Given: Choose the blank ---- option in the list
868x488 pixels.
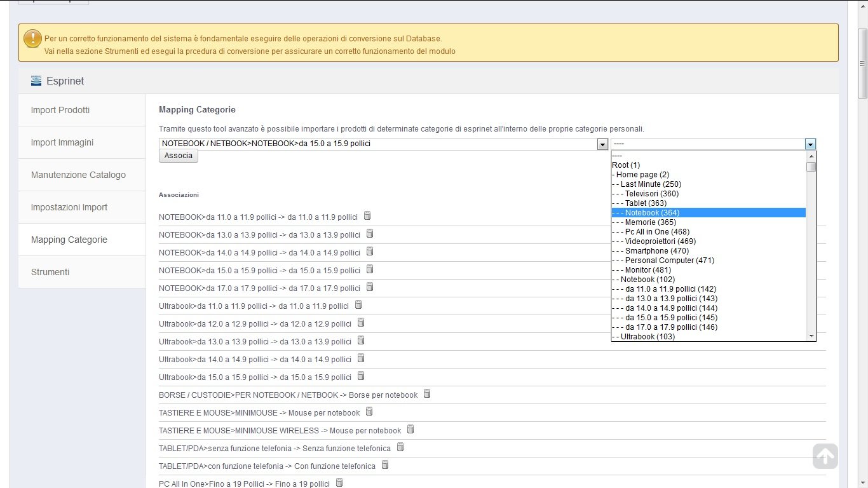Looking at the screenshot, I should pos(709,156).
